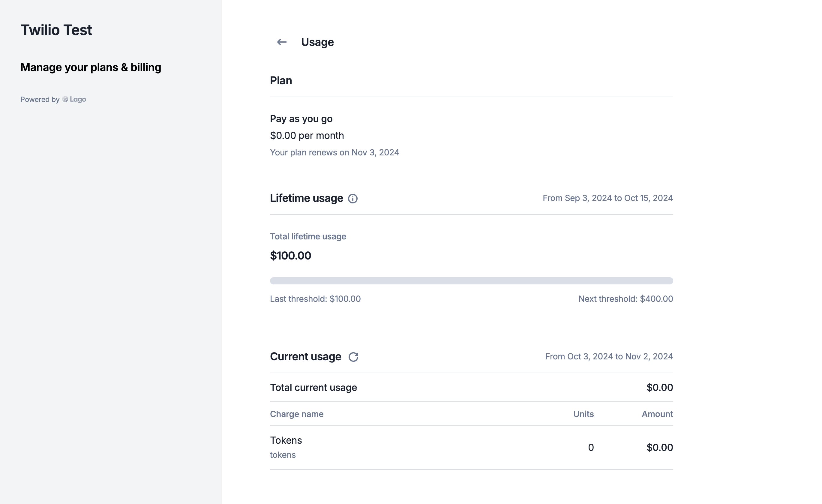
Task: Click the Twilio Test title
Action: [56, 30]
